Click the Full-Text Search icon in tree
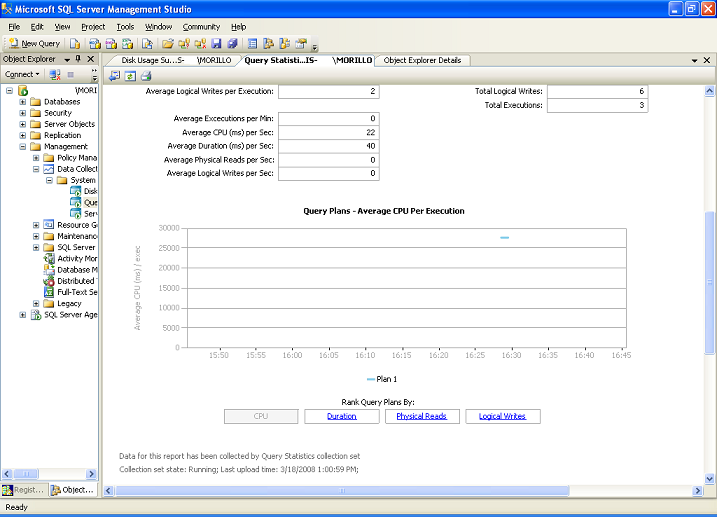This screenshot has height=517, width=717. [48, 292]
